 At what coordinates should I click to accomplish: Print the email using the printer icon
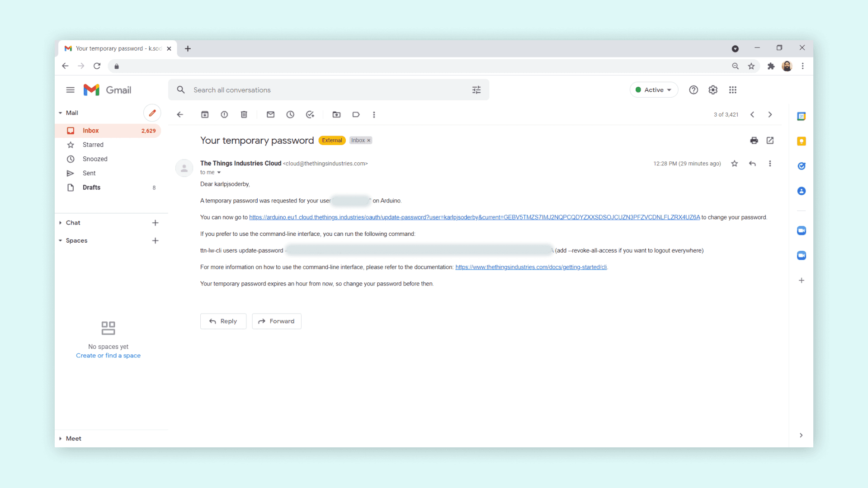(x=754, y=141)
